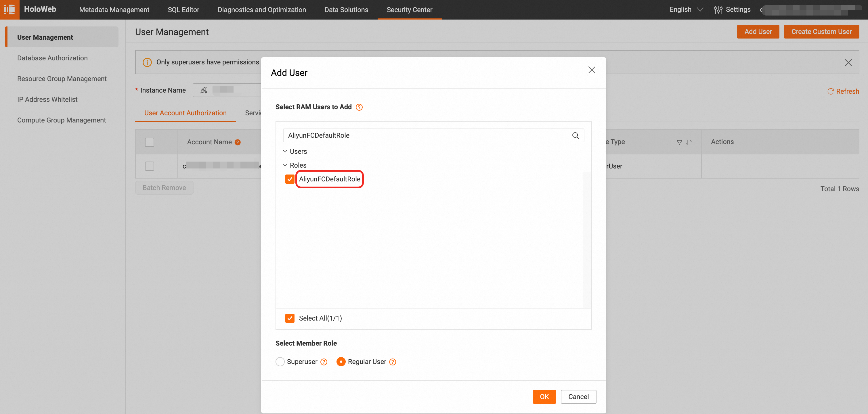
Task: Uncheck the AliyunFCDefaultRole checkbox
Action: [289, 179]
